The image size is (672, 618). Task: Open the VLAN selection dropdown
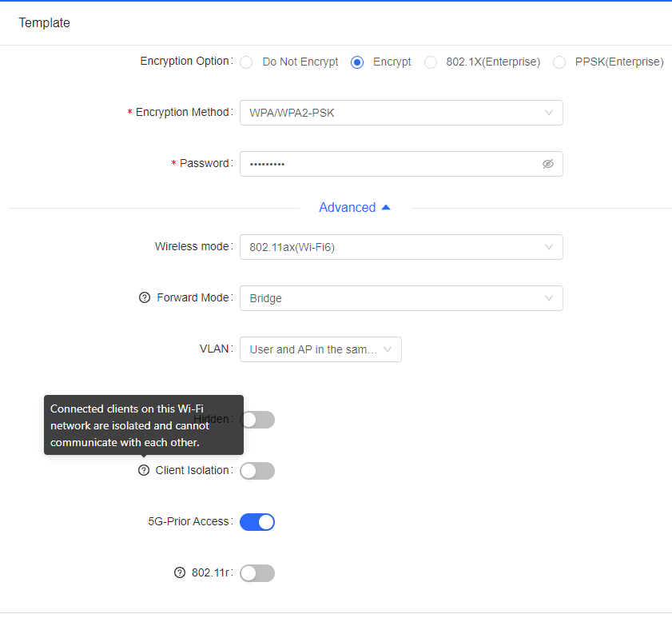[320, 349]
